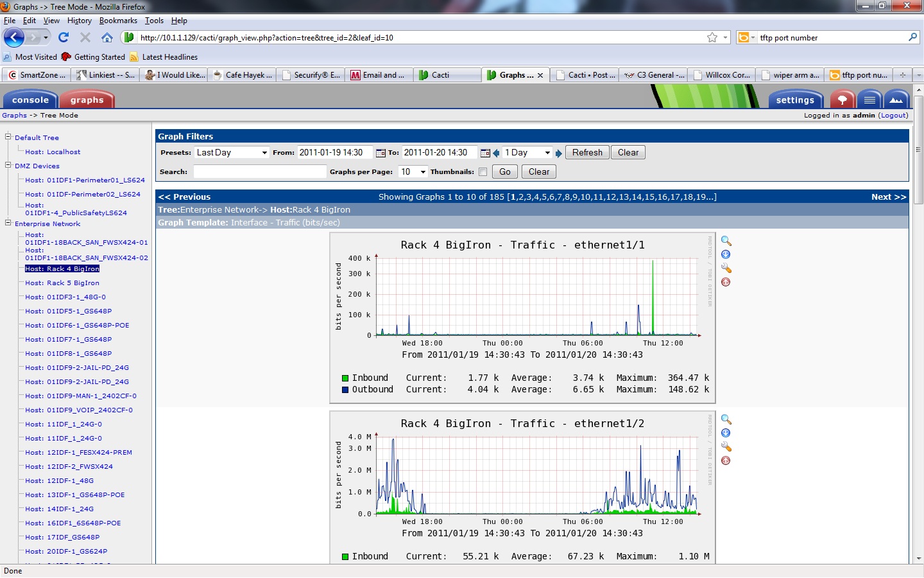The width and height of the screenshot is (924, 578).
Task: Close the Graphs browser tab
Action: pyautogui.click(x=540, y=75)
